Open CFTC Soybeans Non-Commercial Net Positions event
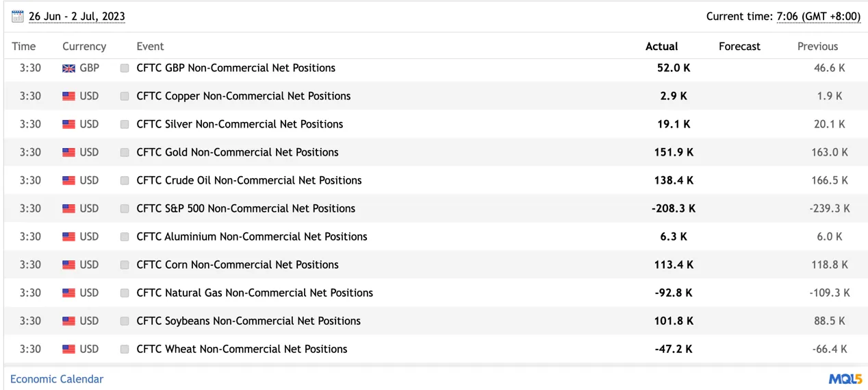This screenshot has width=868, height=390. click(x=248, y=321)
